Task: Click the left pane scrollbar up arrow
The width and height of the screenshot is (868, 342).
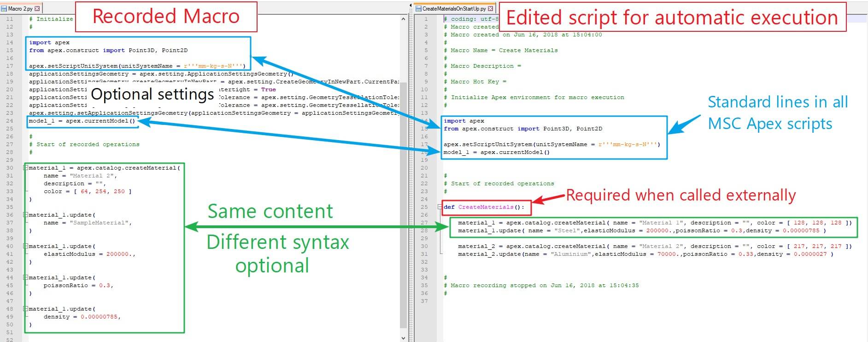Action: tap(404, 19)
